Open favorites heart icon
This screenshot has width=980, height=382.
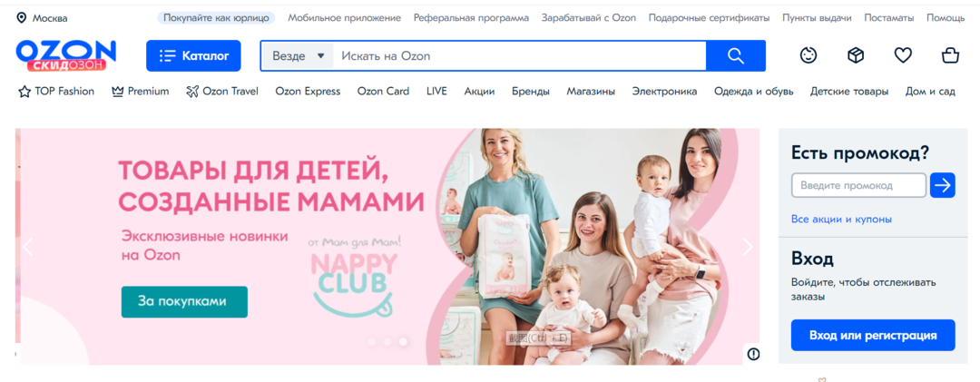tap(903, 55)
